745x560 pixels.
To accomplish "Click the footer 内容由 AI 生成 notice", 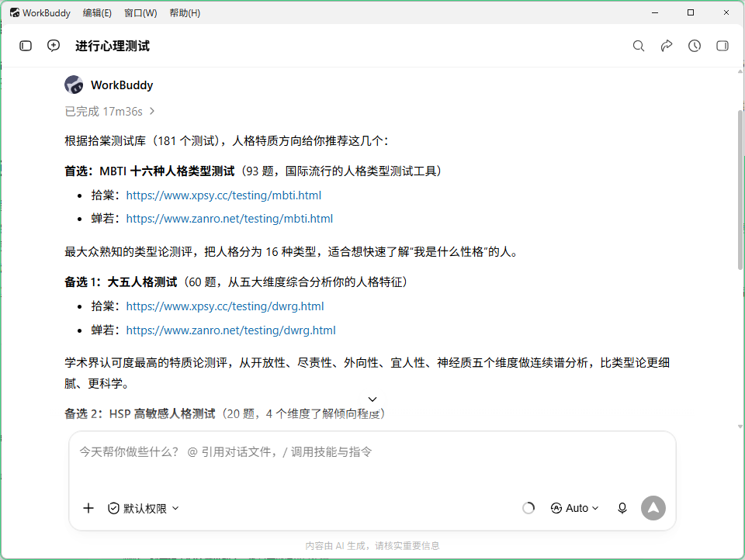I will click(x=372, y=546).
